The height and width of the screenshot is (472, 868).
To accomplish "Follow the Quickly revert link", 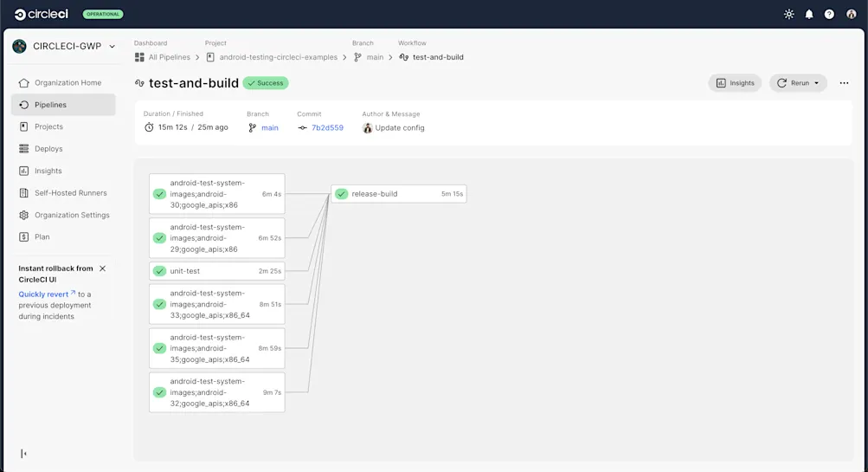I will pos(47,294).
